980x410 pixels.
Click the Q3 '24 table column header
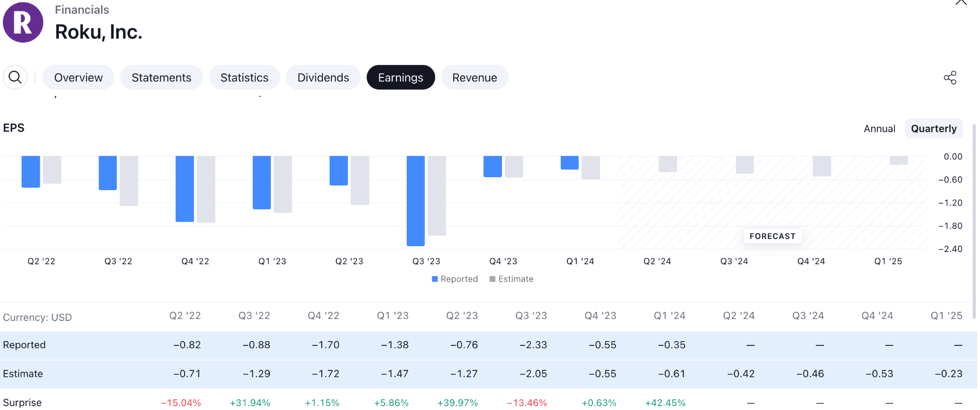click(x=808, y=316)
